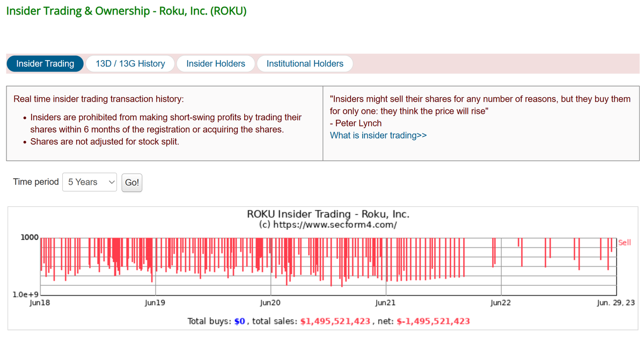Screen dimensions: 644x338
Task: Open the Institutional Holders tab
Action: point(305,63)
